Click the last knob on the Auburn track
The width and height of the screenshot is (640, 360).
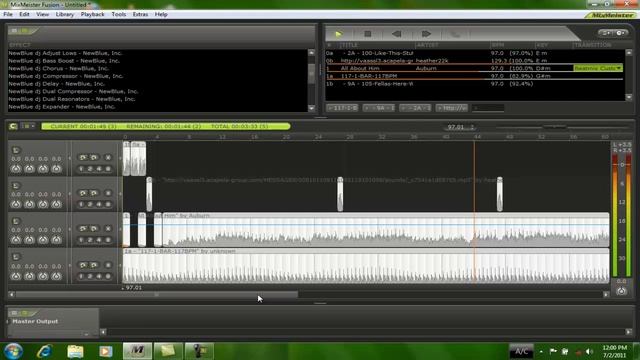tap(56, 240)
